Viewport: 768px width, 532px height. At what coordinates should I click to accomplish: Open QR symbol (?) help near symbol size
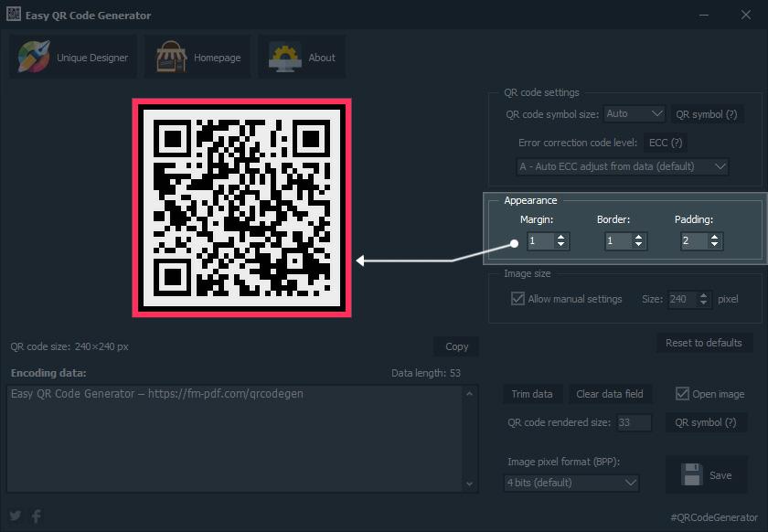click(706, 114)
